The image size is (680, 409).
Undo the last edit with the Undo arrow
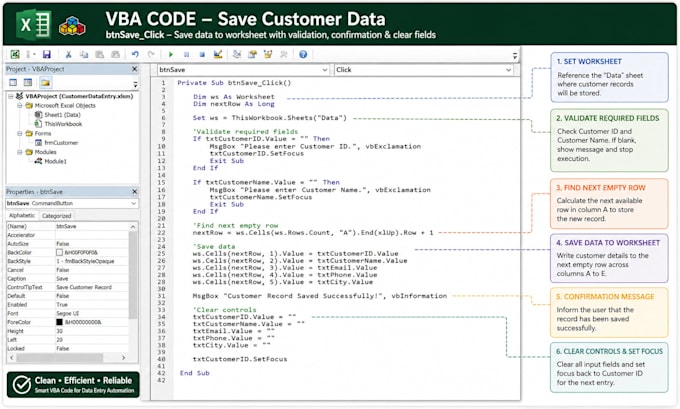[135, 54]
